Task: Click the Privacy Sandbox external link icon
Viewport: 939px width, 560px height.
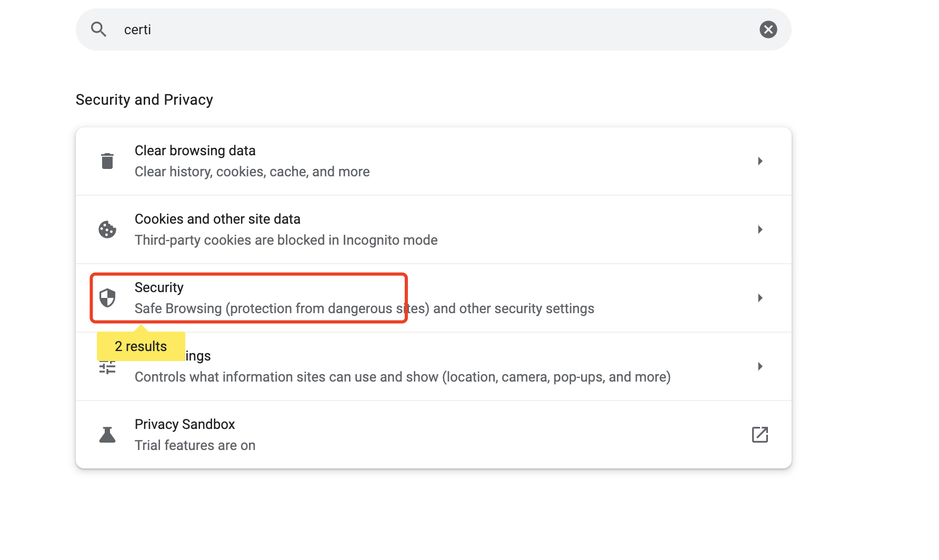Action: [x=760, y=435]
